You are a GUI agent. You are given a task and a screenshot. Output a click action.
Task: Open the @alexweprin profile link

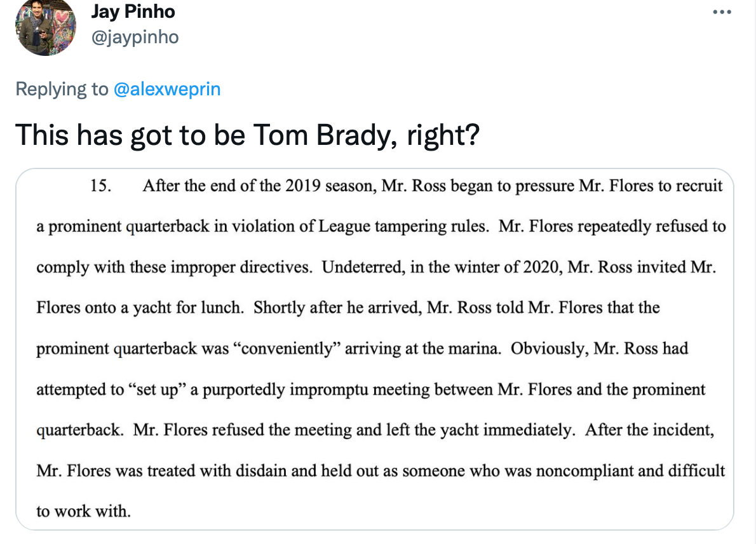167,89
